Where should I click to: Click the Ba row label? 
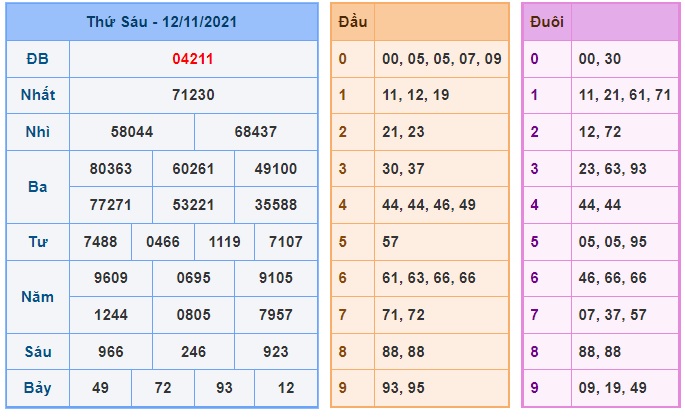38,187
